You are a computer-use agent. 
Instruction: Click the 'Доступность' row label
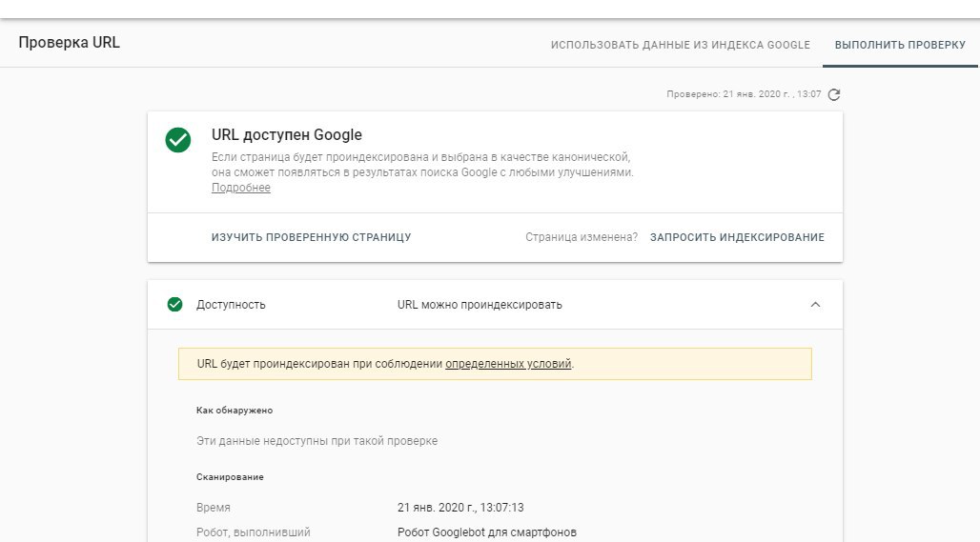point(231,305)
